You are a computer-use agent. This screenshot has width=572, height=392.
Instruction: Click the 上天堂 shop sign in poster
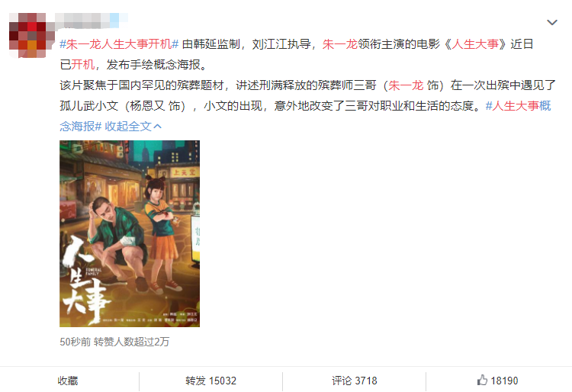click(x=184, y=172)
